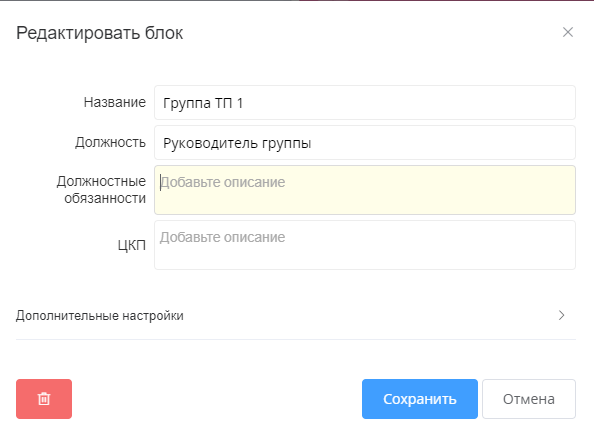Open the Дополнительные настройки section label
Image resolution: width=594 pixels, height=437 pixels.
pyautogui.click(x=100, y=315)
